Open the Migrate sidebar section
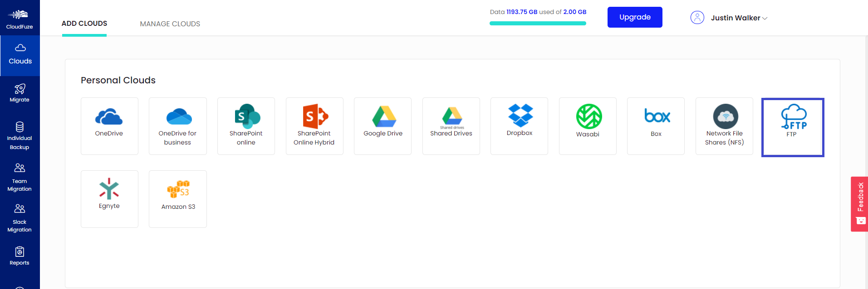 tap(20, 93)
